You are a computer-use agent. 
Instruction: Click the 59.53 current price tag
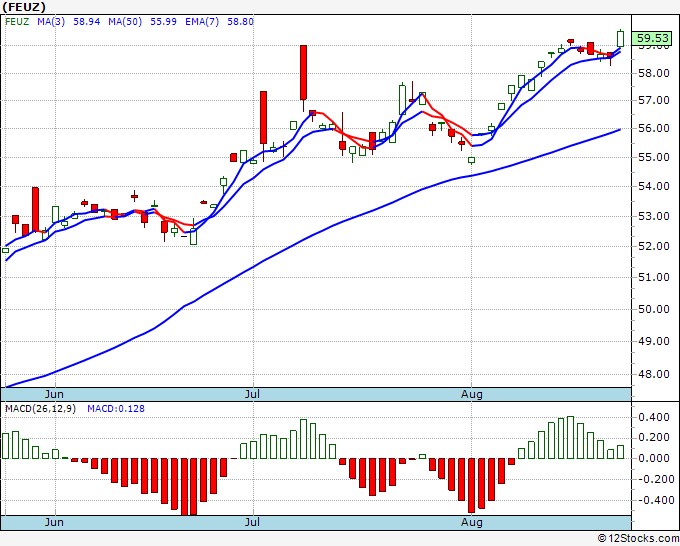click(652, 39)
